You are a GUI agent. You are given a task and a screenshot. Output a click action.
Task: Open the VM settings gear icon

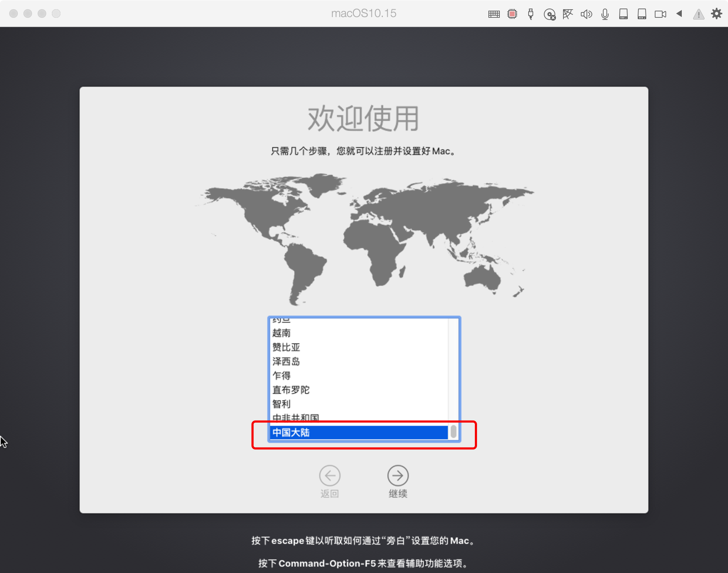(x=717, y=14)
